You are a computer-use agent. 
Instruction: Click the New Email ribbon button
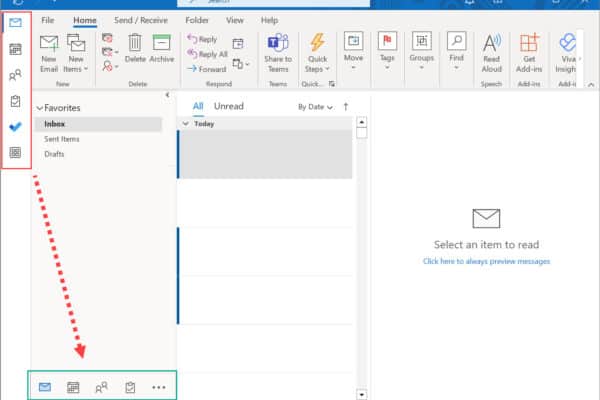(x=49, y=52)
